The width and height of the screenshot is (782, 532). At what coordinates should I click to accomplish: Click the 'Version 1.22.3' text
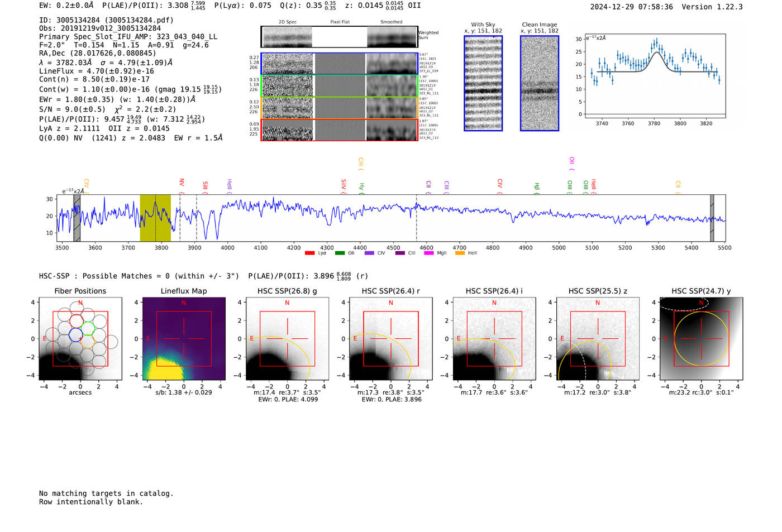click(712, 7)
